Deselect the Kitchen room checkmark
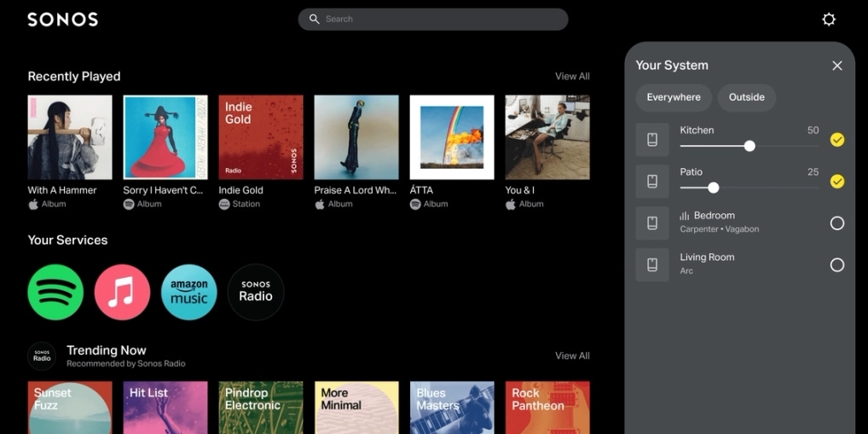This screenshot has width=868, height=434. (x=836, y=140)
